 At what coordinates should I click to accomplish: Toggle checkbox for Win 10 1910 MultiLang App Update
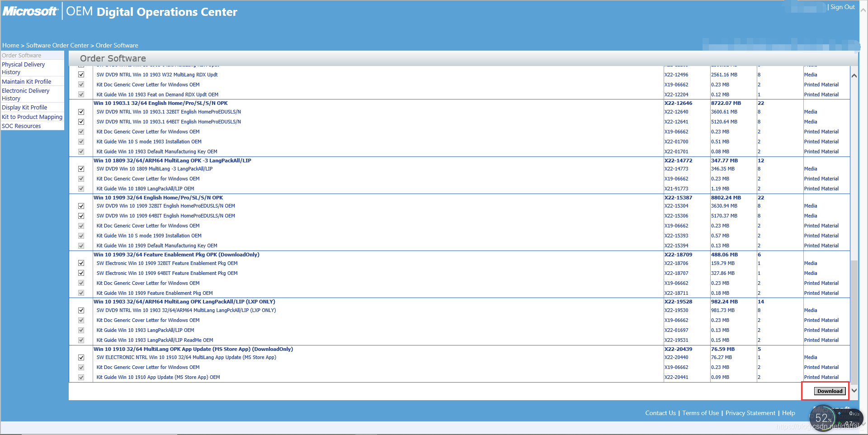[81, 357]
